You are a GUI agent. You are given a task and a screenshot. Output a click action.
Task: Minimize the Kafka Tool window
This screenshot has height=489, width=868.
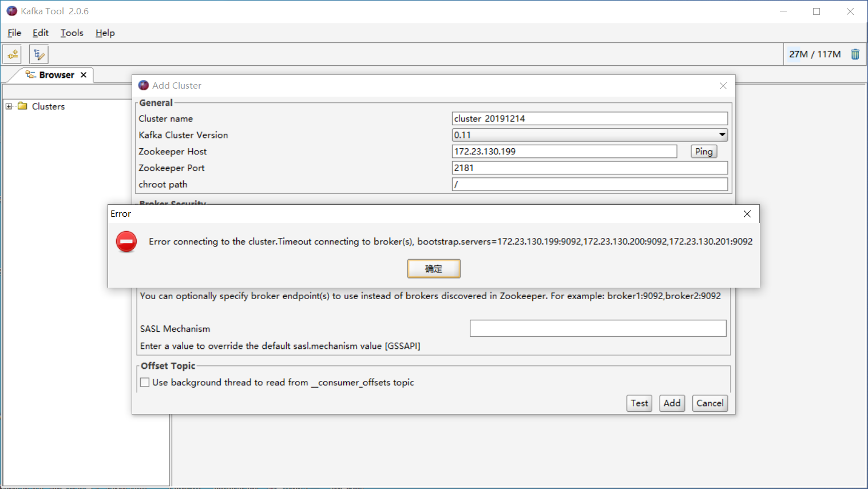783,11
